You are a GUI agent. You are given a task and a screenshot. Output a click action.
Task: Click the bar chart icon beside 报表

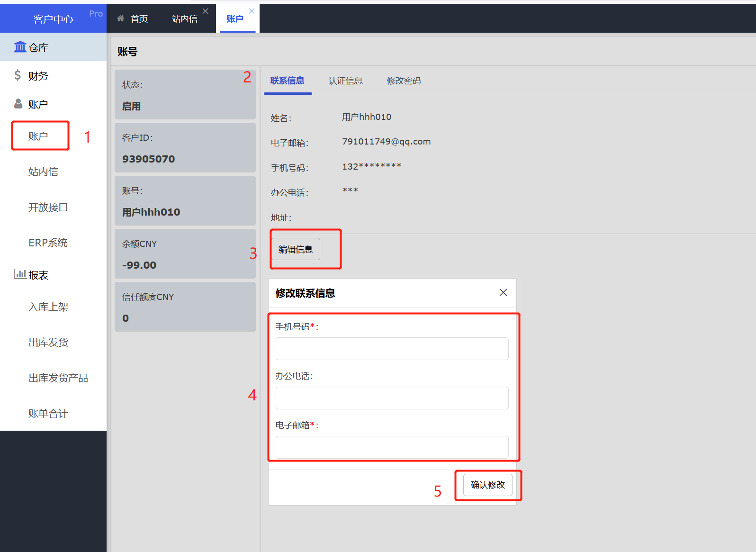[20, 274]
